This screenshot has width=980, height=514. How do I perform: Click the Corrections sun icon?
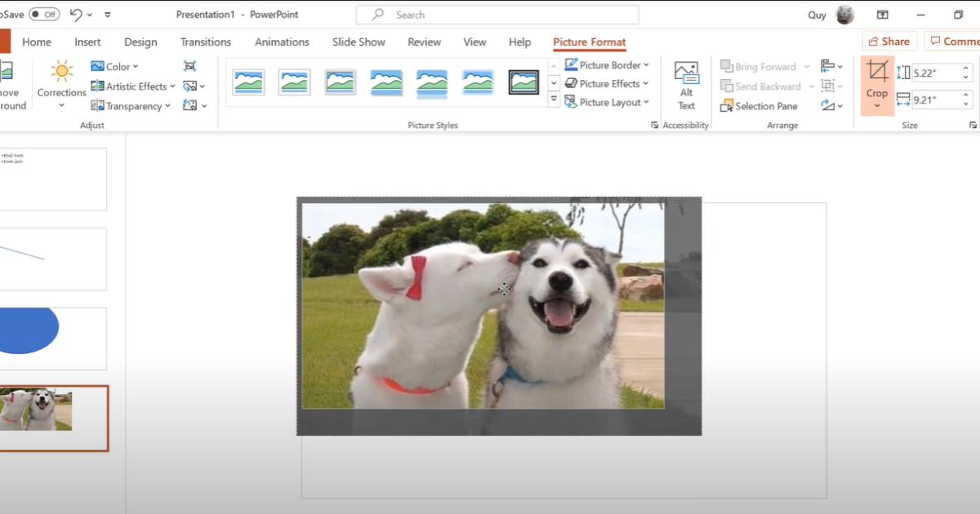tap(61, 73)
